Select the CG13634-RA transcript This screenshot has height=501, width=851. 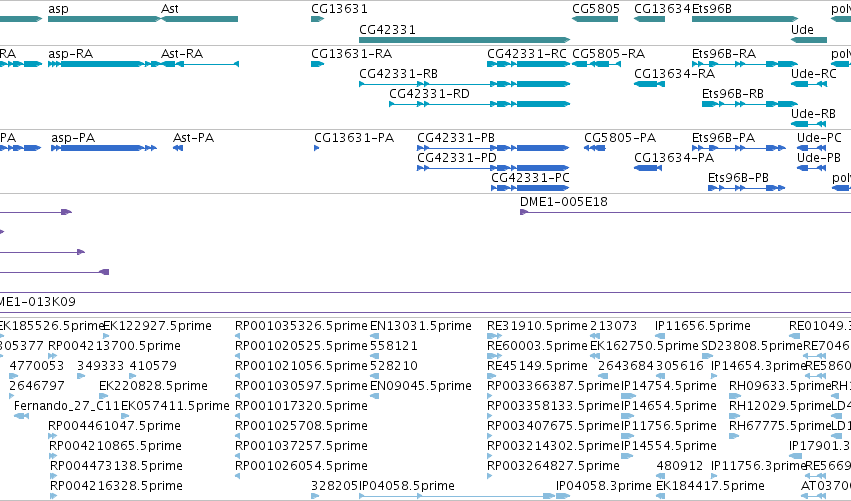pyautogui.click(x=649, y=84)
